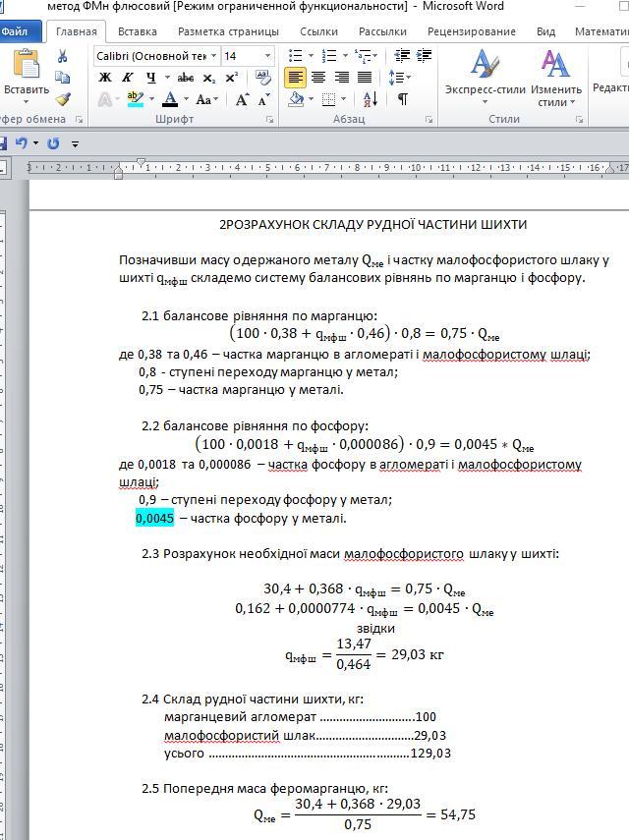
Task: Click the Shading paint bucket icon
Action: click(x=296, y=99)
